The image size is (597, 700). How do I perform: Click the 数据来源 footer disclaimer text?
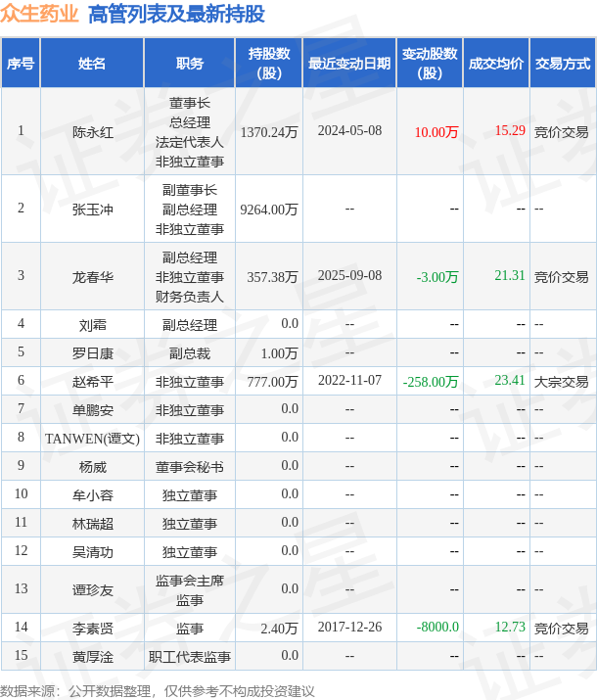click(157, 691)
